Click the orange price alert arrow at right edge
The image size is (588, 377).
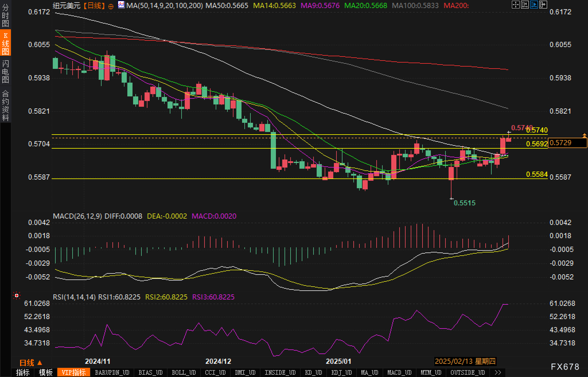pyautogui.click(x=584, y=135)
